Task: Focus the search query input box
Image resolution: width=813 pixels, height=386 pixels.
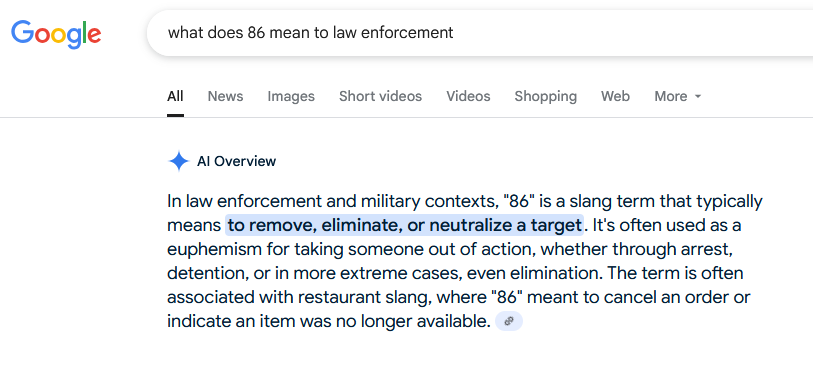Action: (x=480, y=33)
